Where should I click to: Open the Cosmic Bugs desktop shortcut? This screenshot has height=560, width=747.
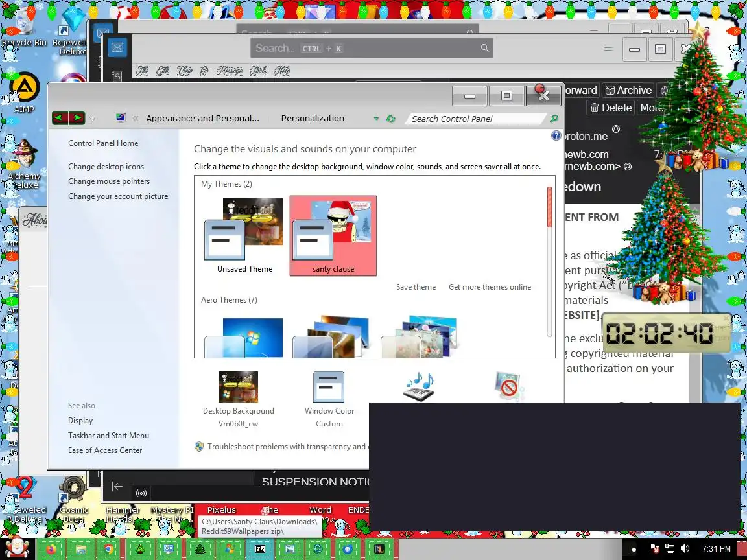(73, 499)
